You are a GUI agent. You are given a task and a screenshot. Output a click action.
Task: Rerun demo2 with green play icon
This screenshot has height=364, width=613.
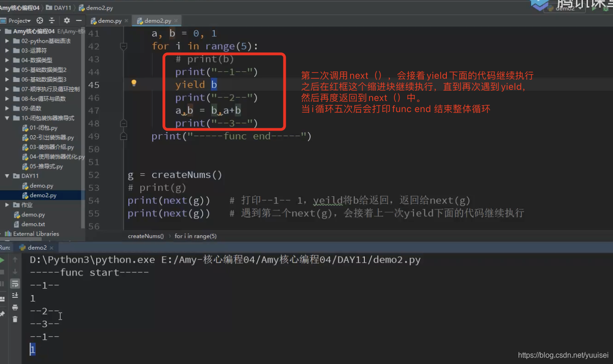click(x=2, y=260)
